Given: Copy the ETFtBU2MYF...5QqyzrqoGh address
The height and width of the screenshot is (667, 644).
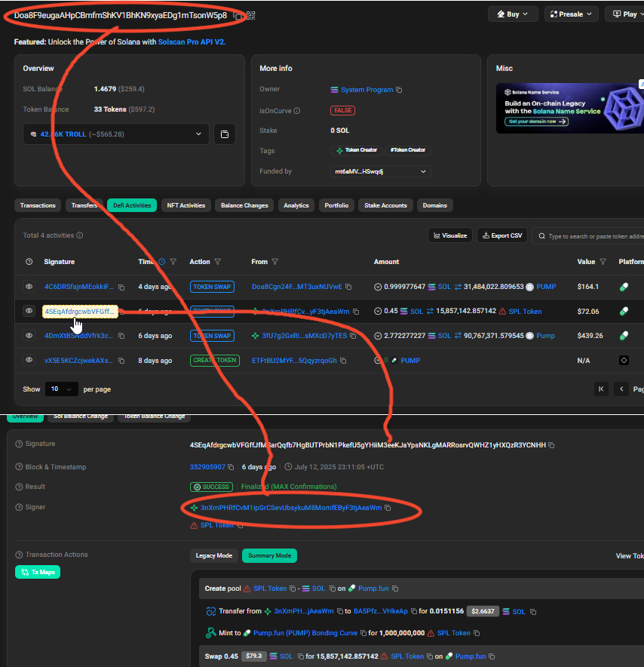Looking at the screenshot, I should click(x=343, y=361).
